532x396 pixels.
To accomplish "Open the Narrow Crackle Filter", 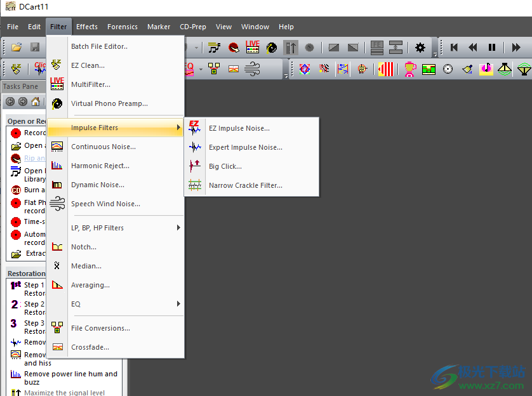I will coord(245,185).
